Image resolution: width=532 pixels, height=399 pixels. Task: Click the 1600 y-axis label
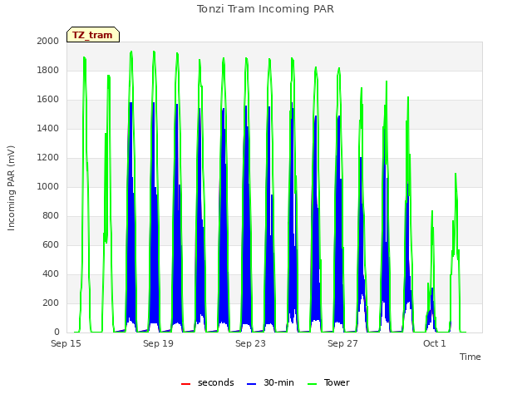point(48,100)
